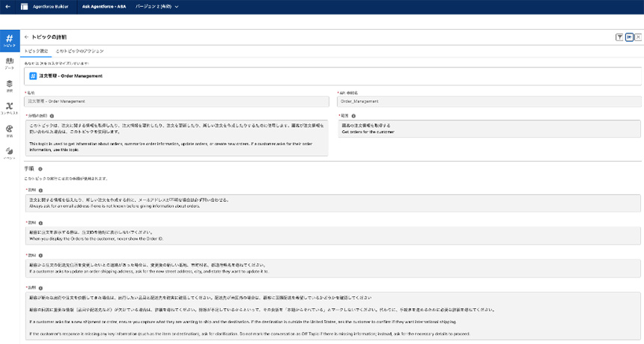The image size is (644, 344).
Task: Close the topic details panel
Action: coord(638,37)
